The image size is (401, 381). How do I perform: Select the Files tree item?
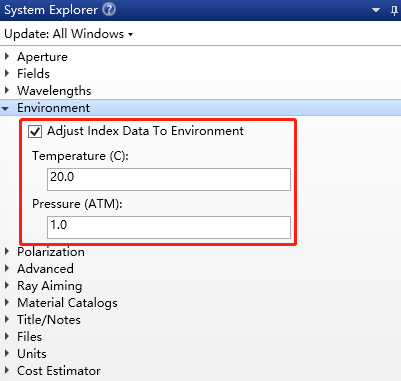[x=30, y=337]
